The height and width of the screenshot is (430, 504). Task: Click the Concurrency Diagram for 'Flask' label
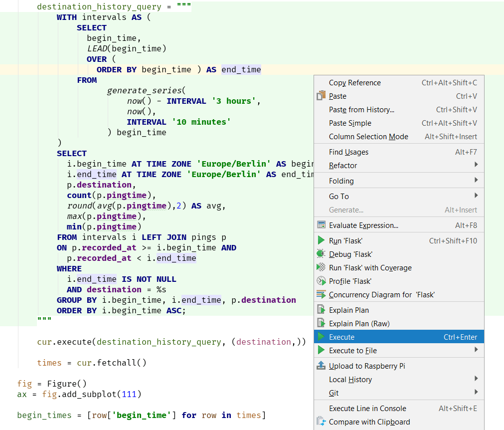[381, 295]
